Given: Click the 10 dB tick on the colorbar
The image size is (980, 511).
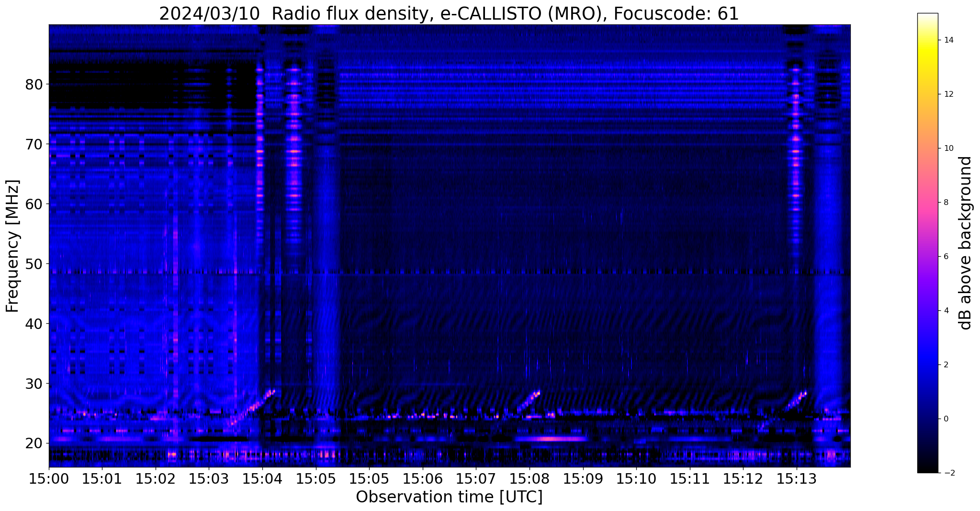Looking at the screenshot, I should tap(948, 148).
